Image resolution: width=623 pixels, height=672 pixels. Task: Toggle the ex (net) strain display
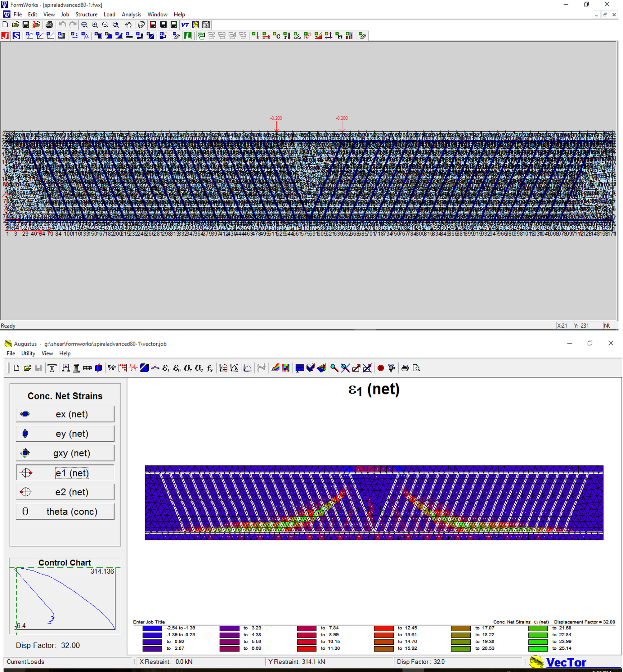coord(65,414)
